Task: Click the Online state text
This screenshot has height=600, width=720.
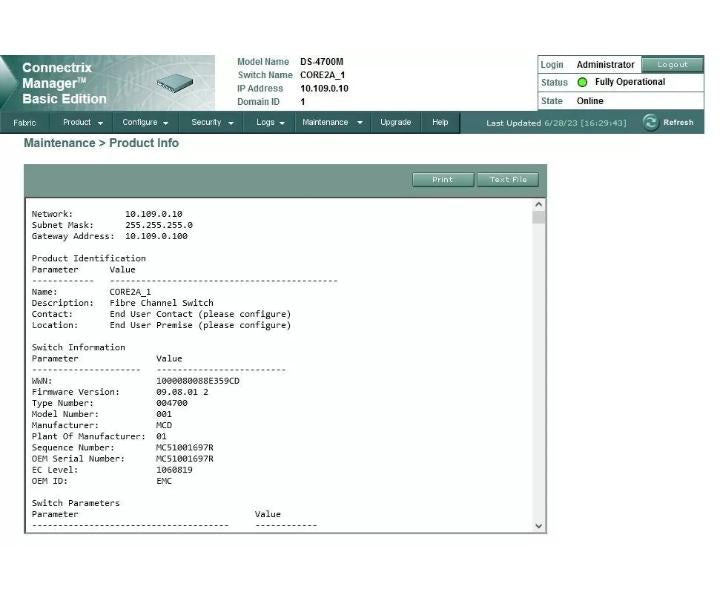Action: pyautogui.click(x=590, y=101)
